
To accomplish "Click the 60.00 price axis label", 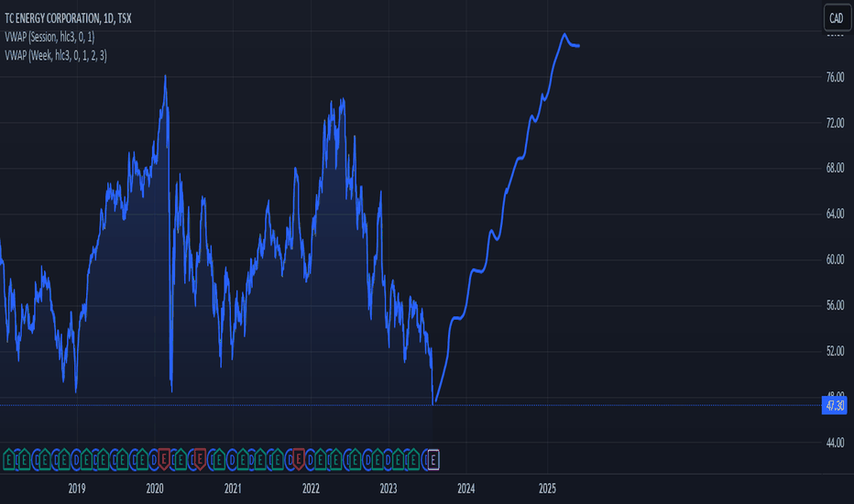I will 835,260.
